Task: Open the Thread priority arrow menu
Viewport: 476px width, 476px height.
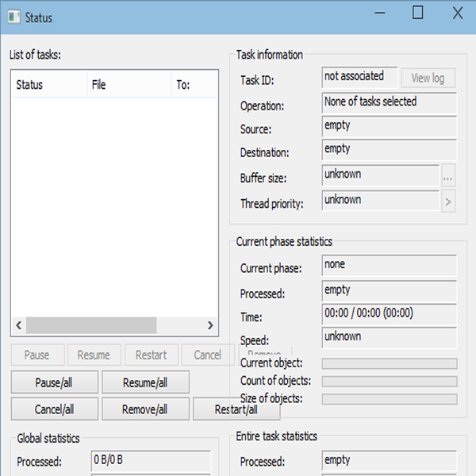Action: click(x=448, y=201)
